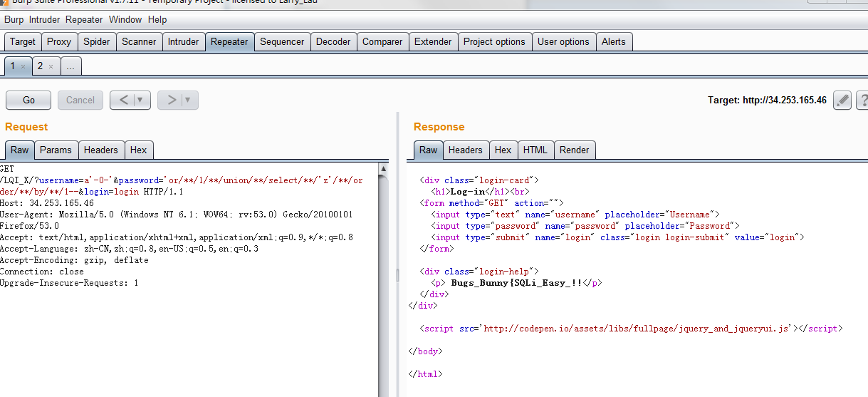The width and height of the screenshot is (868, 397).
Task: Click the codepen.io script URL in response
Action: pyautogui.click(x=637, y=329)
